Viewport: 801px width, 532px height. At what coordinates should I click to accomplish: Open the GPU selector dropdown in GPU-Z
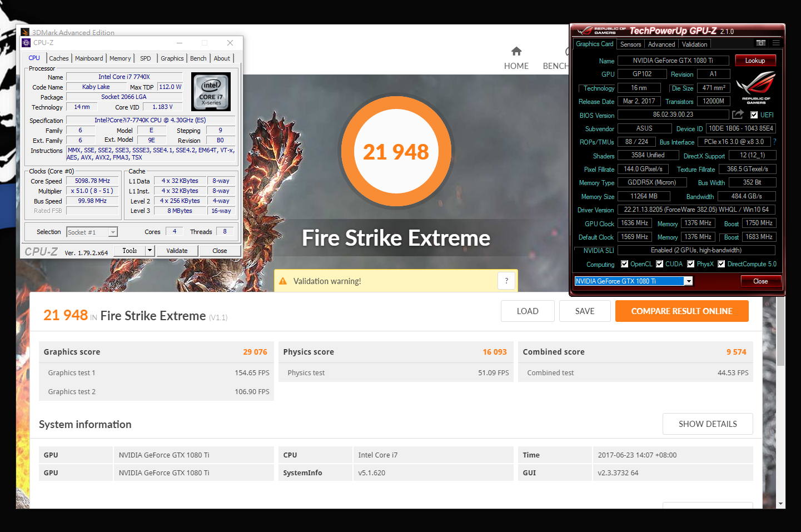point(689,281)
